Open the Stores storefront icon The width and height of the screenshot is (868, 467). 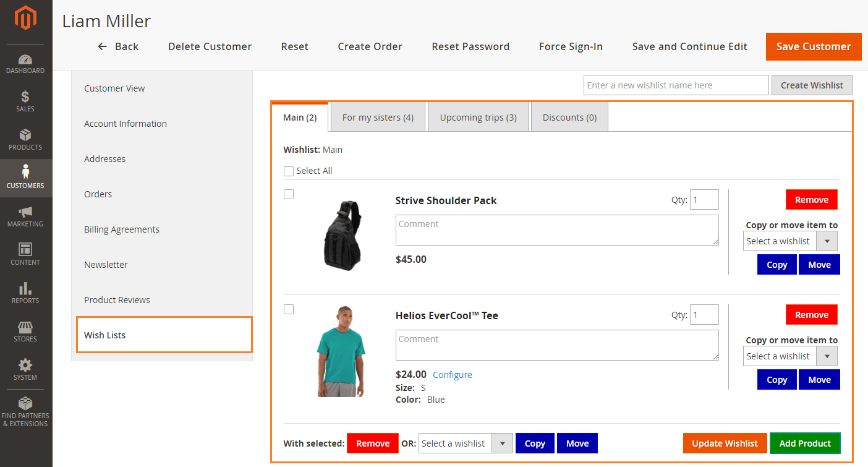[x=25, y=327]
